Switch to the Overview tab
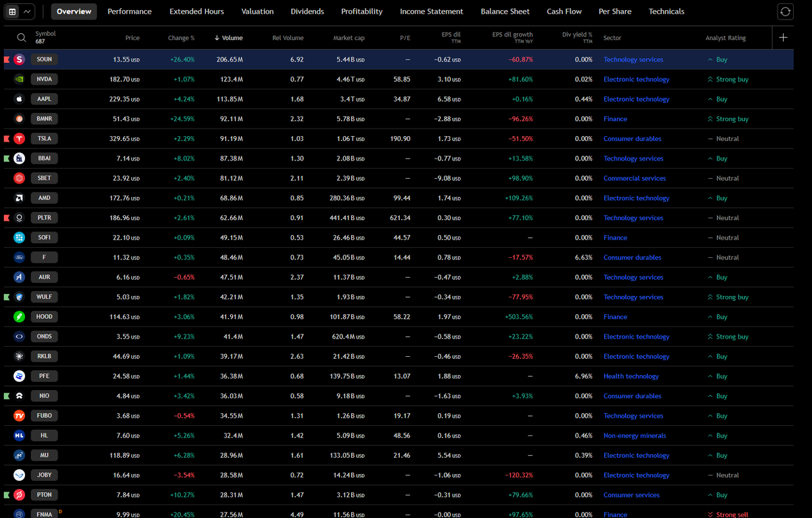The width and height of the screenshot is (812, 518). (x=74, y=12)
